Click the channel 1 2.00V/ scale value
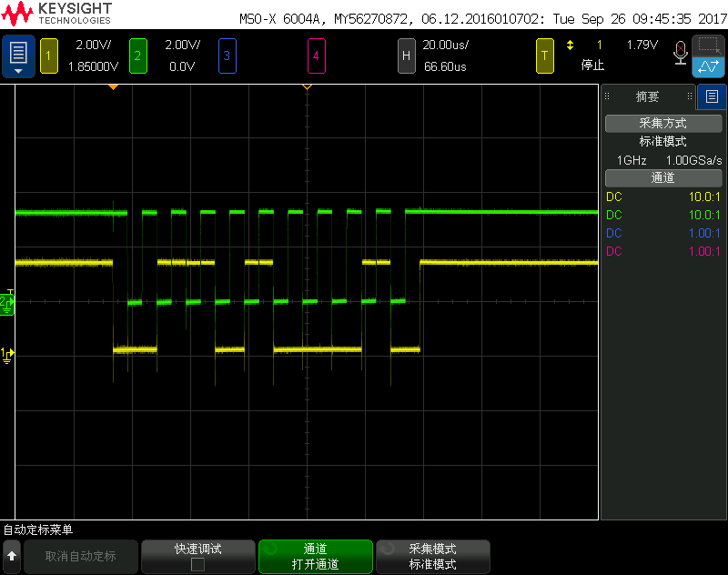 coord(94,45)
